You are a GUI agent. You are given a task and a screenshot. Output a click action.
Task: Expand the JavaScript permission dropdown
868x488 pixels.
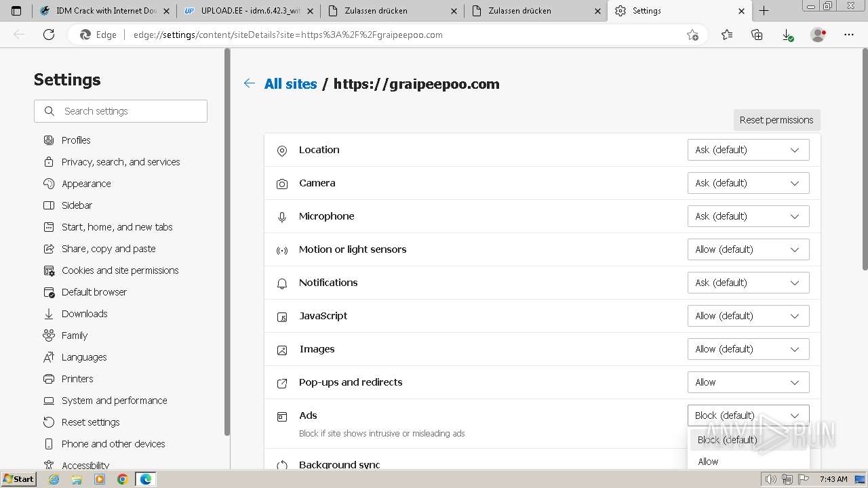click(748, 316)
